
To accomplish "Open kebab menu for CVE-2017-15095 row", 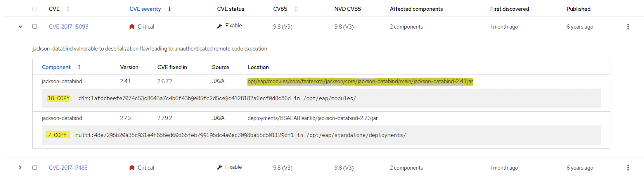I will coord(628,27).
